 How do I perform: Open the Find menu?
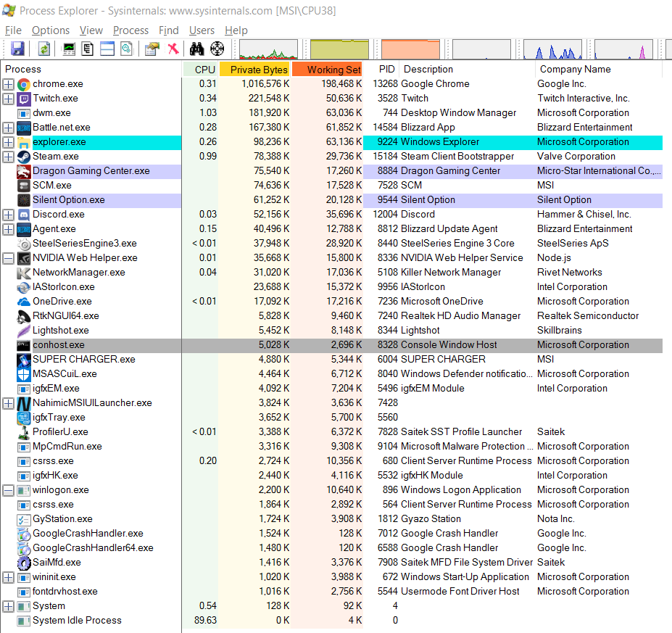click(x=168, y=30)
